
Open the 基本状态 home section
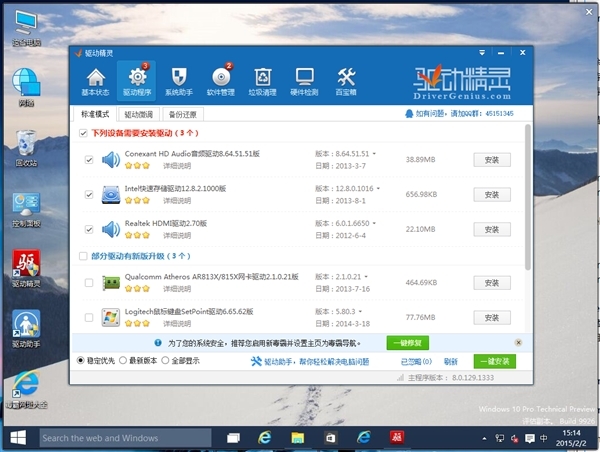click(95, 81)
